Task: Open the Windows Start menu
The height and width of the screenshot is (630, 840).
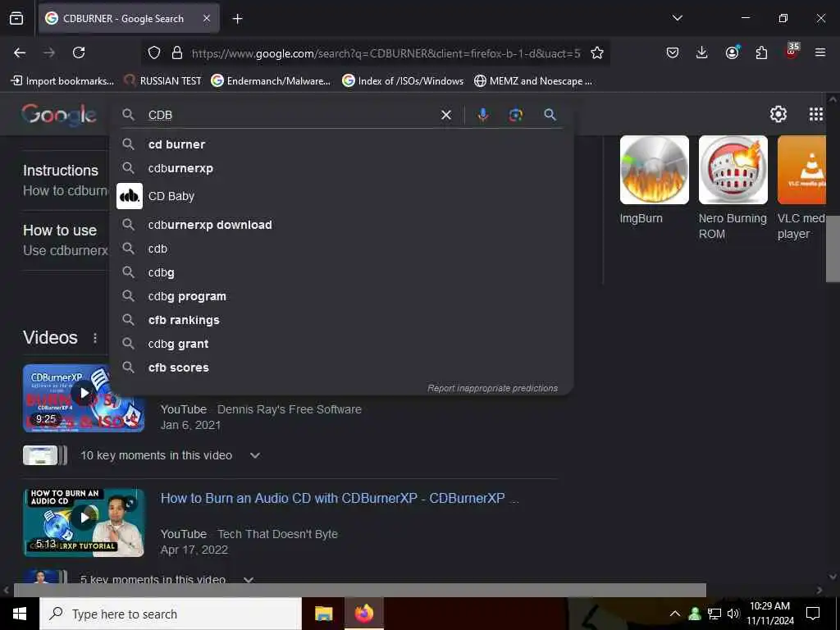Action: coord(20,614)
